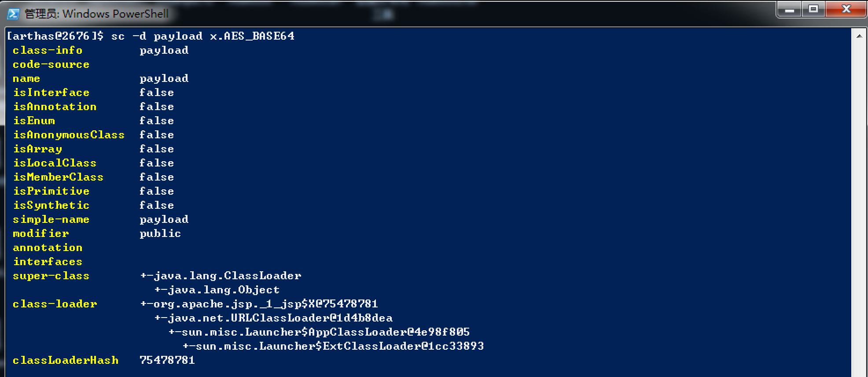Click org.apache.jsp._1_jsp$X class-loader entry
The height and width of the screenshot is (377, 868).
point(259,304)
